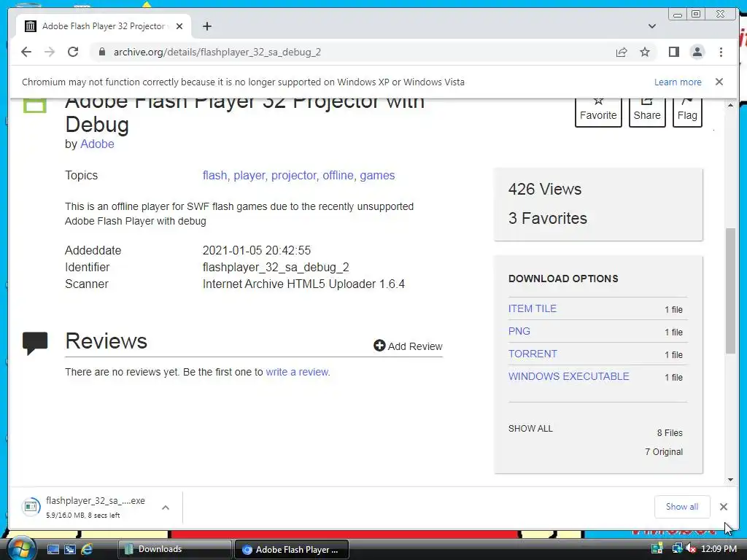Bookmark this page with the star icon

point(645,52)
